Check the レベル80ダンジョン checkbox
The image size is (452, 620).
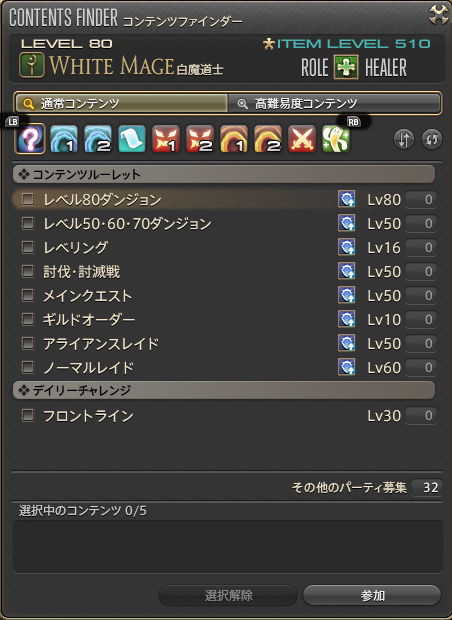28,199
